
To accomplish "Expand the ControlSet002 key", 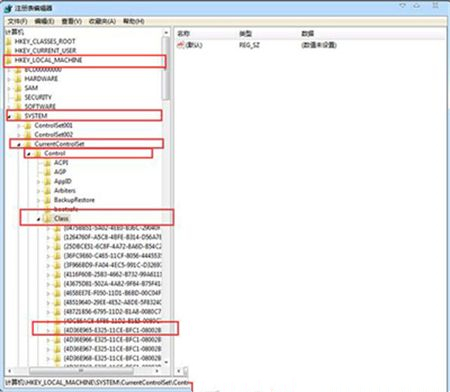I will pos(19,135).
